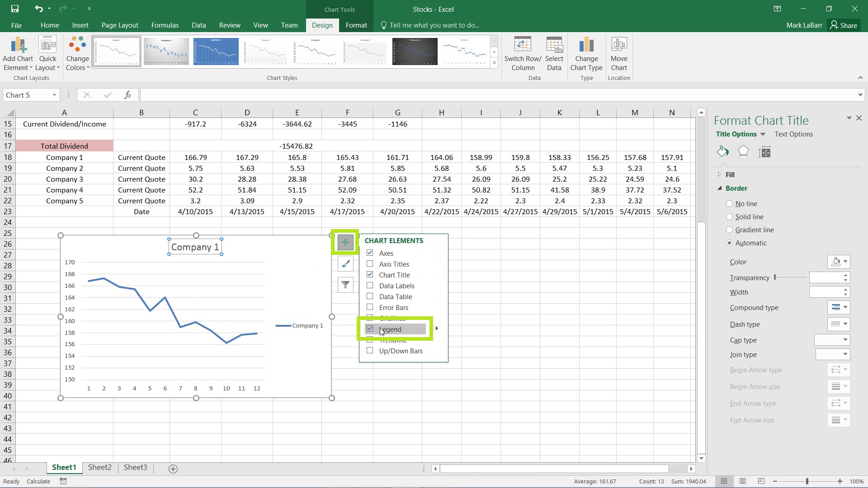The height and width of the screenshot is (488, 868).
Task: Expand the Legend submenu arrow
Action: pos(436,329)
